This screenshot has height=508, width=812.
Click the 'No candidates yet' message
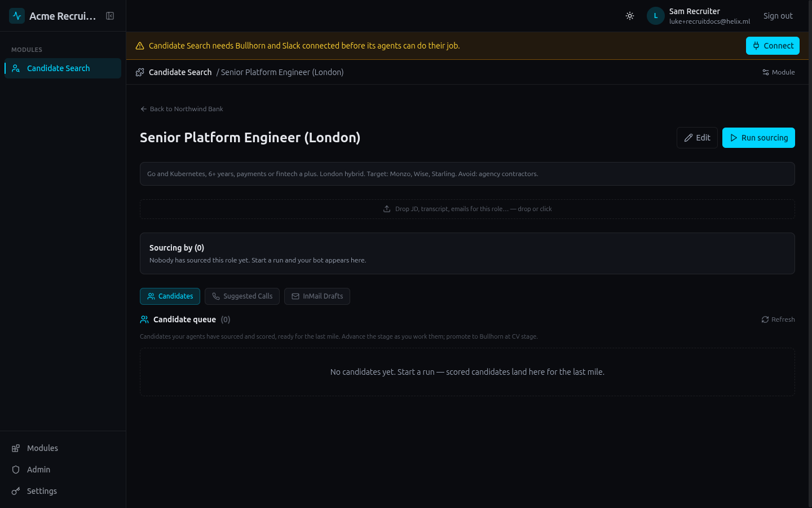[x=467, y=372]
